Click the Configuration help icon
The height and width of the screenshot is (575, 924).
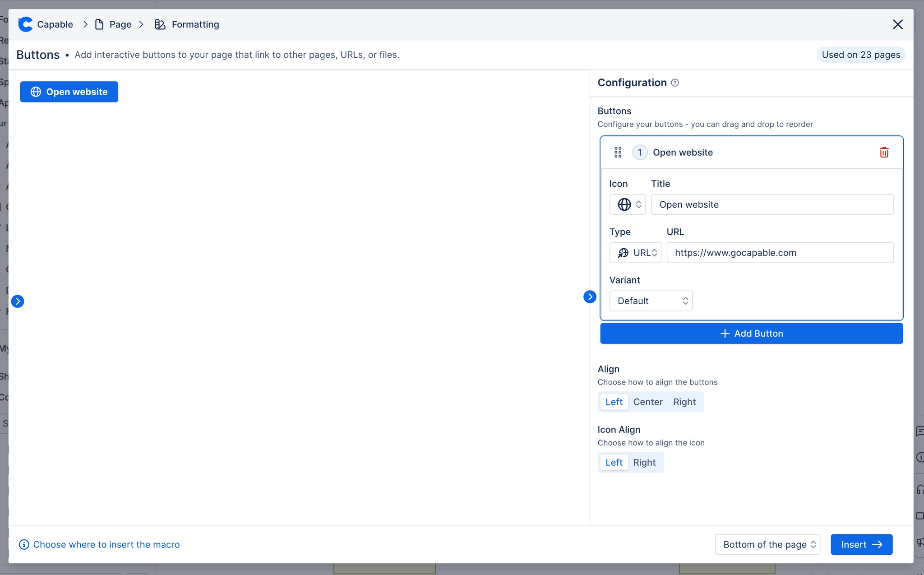coord(675,83)
